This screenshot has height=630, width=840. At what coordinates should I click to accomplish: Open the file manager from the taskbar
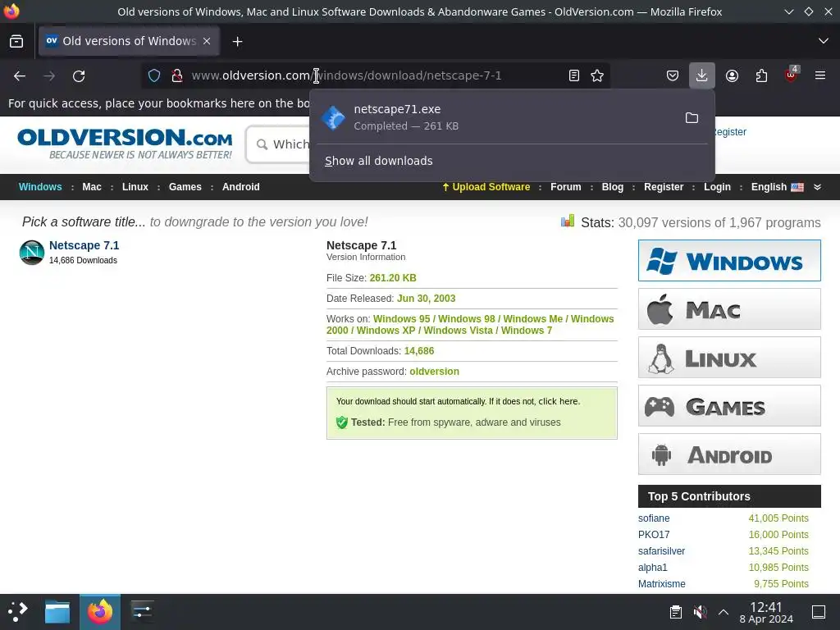click(57, 612)
